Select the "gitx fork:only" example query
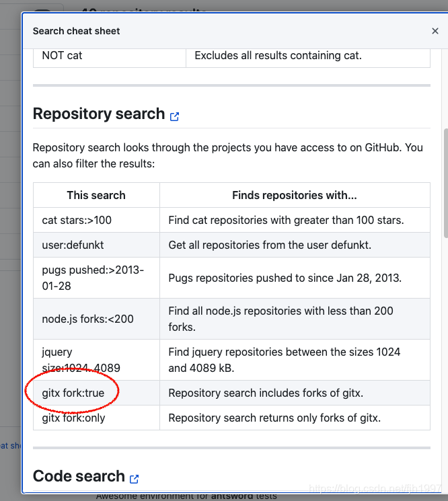 pos(74,418)
